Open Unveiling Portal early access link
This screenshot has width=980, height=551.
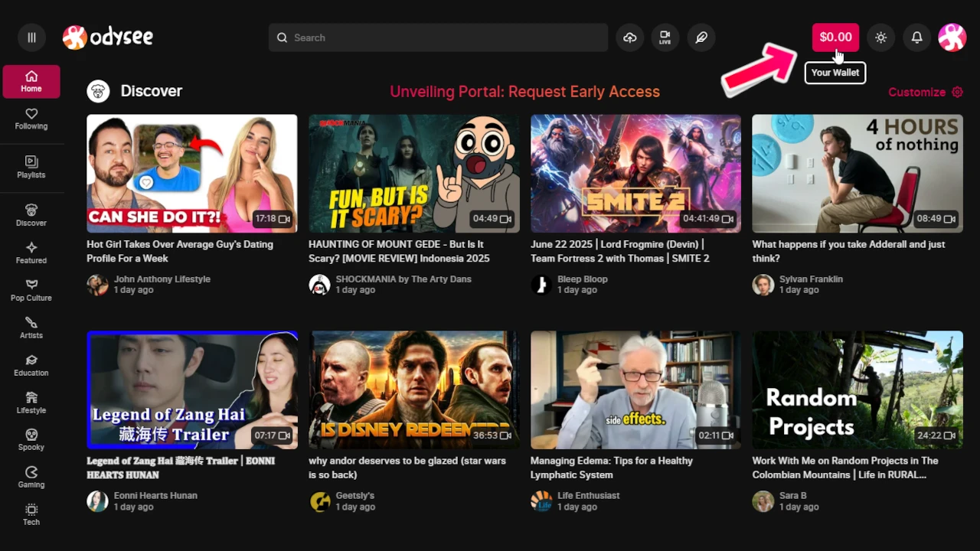pyautogui.click(x=524, y=92)
